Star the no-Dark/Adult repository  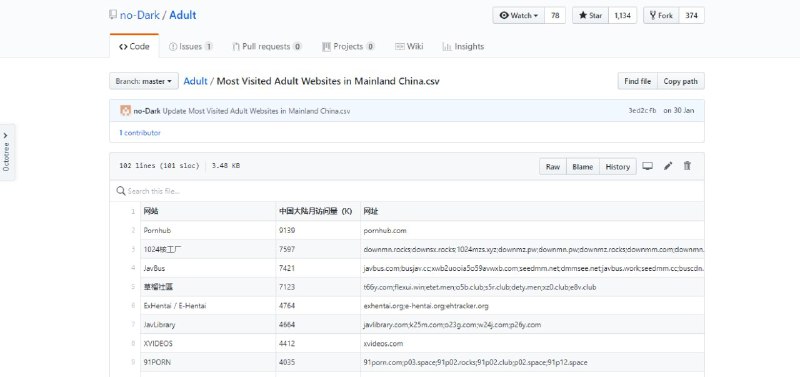click(590, 15)
